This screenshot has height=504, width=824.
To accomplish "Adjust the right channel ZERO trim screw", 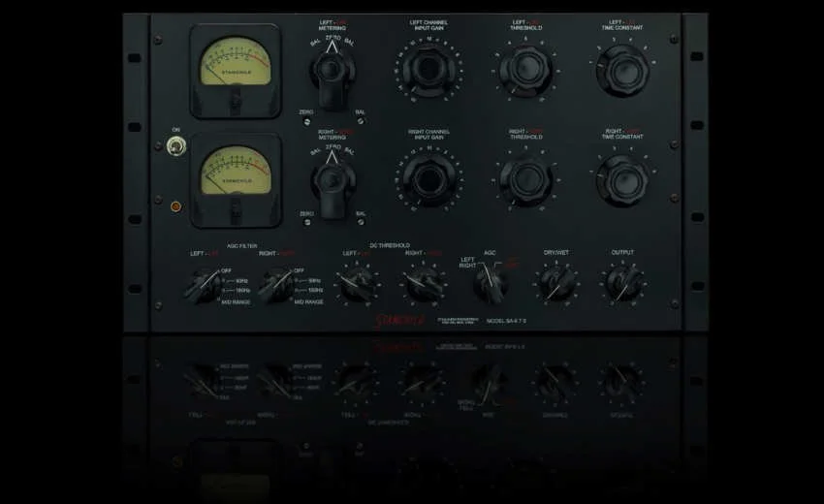I will (x=307, y=222).
